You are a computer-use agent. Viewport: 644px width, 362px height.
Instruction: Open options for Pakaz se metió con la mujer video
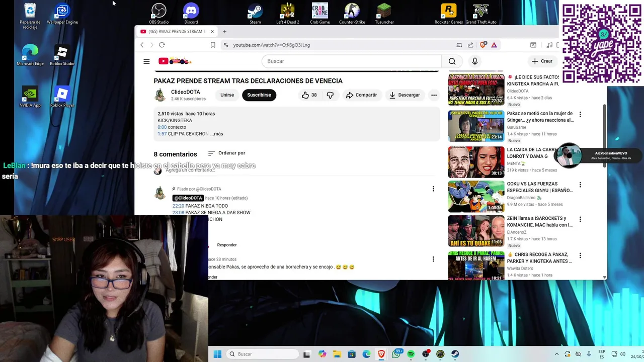click(x=580, y=115)
